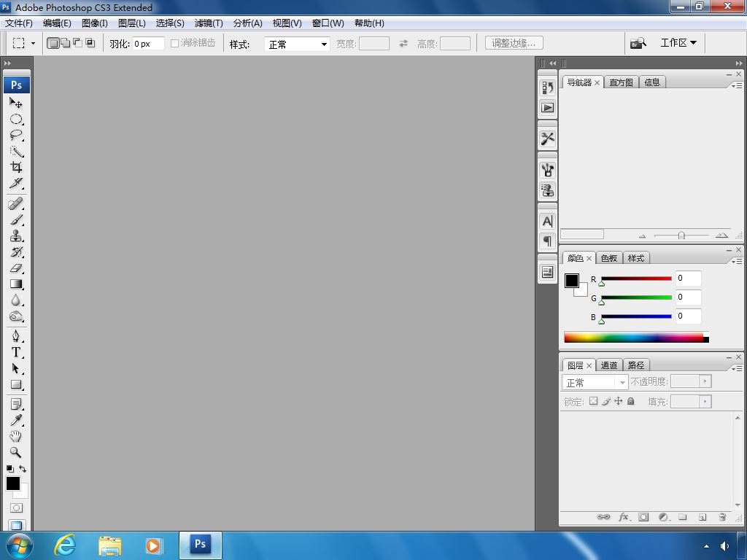Open the Actions panel icon
The width and height of the screenshot is (747, 560).
[547, 108]
